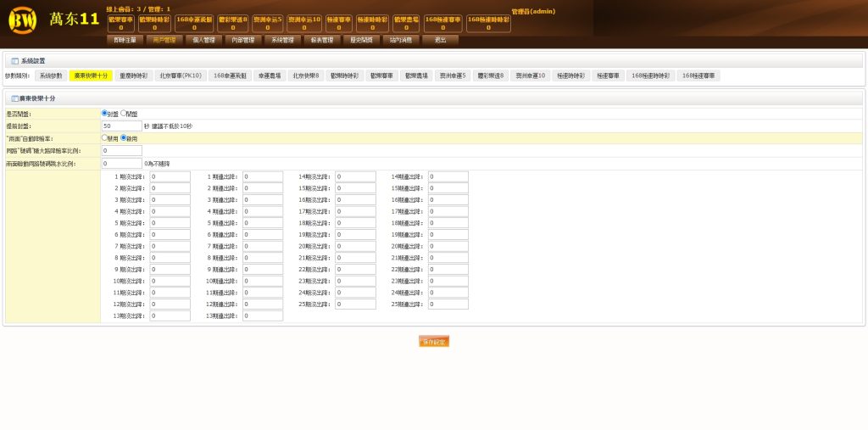The width and height of the screenshot is (868, 430).
Task: Open the 歷史開獎 menu
Action: 361,40
